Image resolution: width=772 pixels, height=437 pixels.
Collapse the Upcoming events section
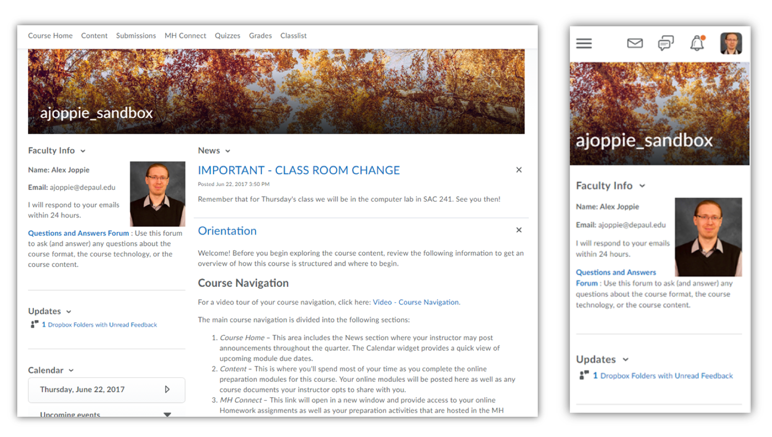(167, 415)
